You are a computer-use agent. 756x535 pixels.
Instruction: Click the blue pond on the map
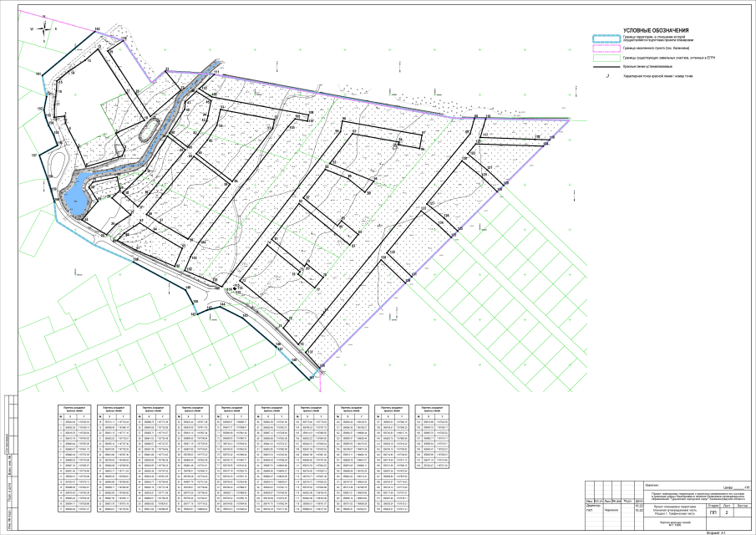click(75, 197)
